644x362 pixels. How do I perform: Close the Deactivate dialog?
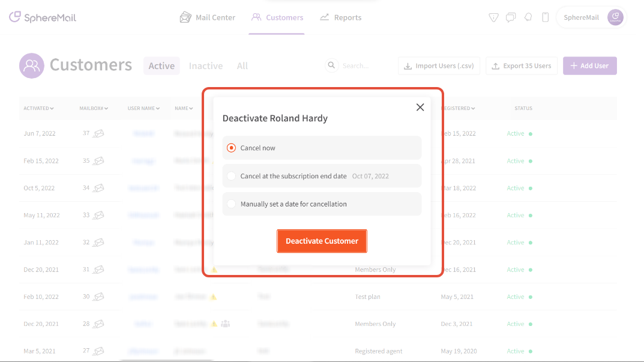420,107
